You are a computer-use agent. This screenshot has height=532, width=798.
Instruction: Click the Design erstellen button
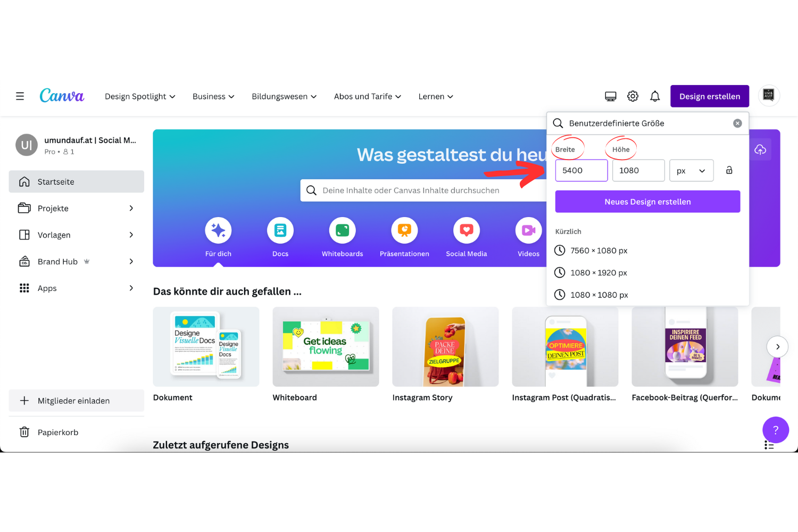710,96
